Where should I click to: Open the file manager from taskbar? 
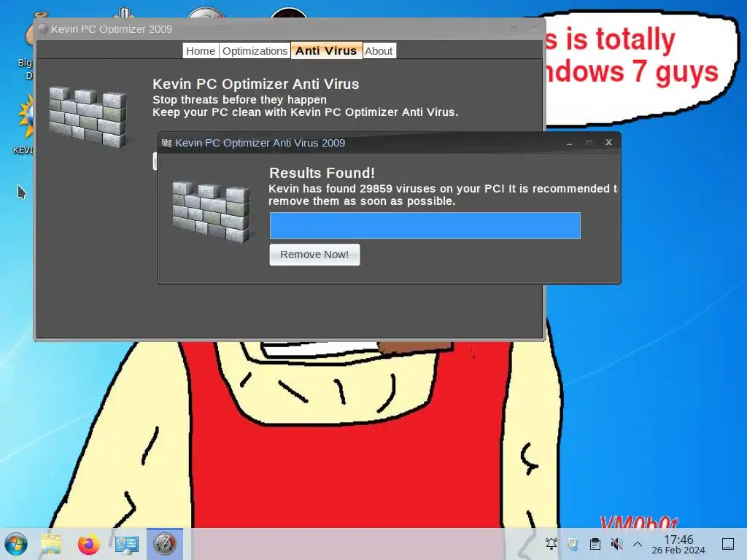click(x=51, y=544)
